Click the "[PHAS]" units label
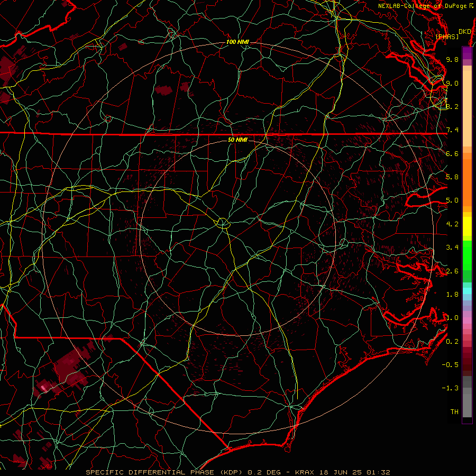Screen dimensions: 476x476 tap(447, 36)
